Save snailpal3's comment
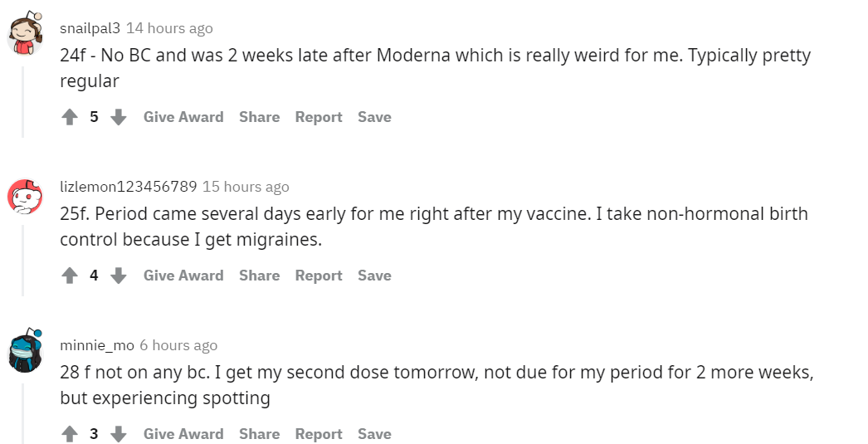868x444 pixels. [374, 117]
